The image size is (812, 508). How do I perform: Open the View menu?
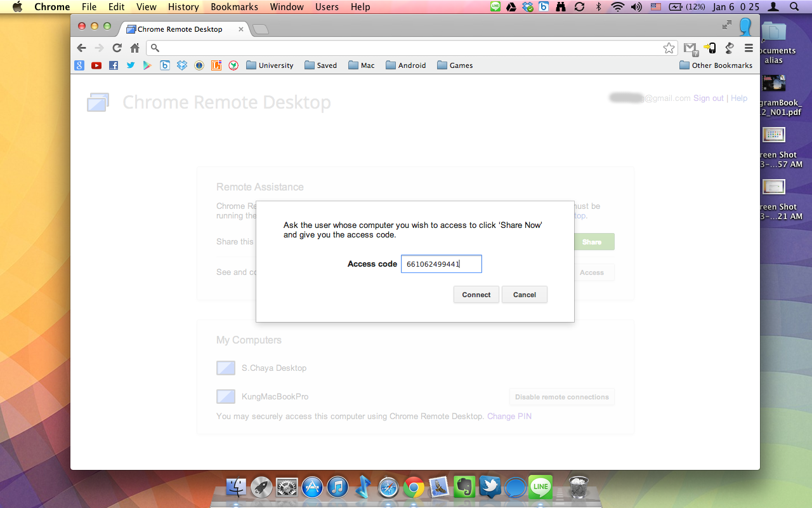146,6
